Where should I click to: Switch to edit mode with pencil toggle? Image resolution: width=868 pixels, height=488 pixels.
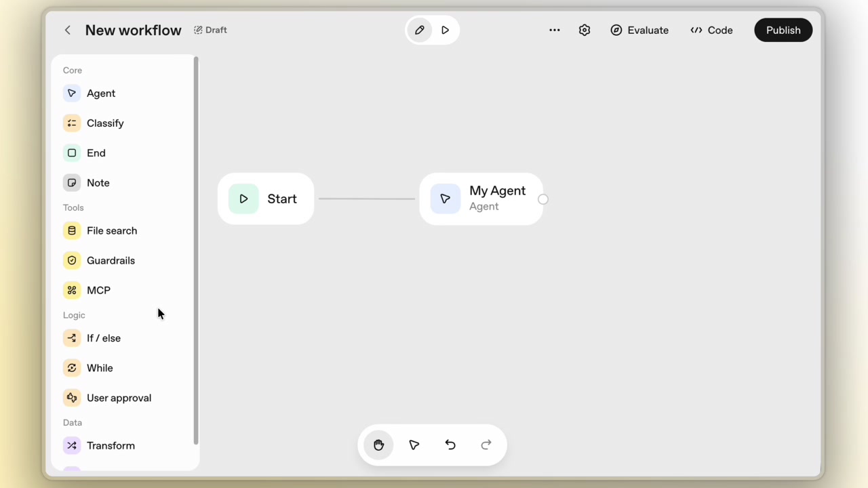click(419, 30)
